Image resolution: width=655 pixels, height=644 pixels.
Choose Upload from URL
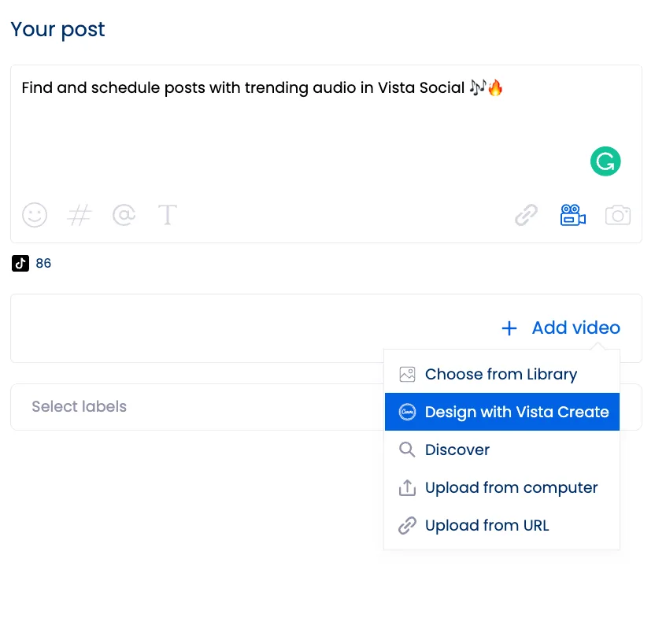[487, 525]
